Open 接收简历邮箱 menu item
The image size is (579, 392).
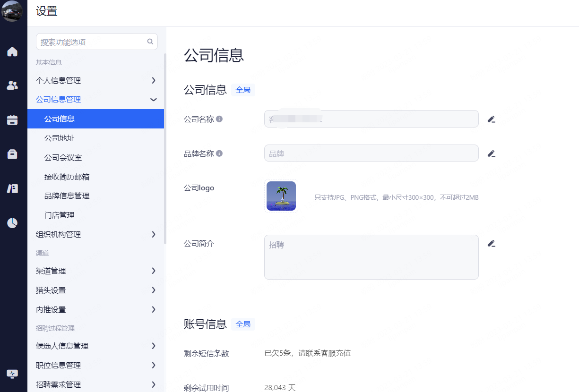(x=67, y=177)
